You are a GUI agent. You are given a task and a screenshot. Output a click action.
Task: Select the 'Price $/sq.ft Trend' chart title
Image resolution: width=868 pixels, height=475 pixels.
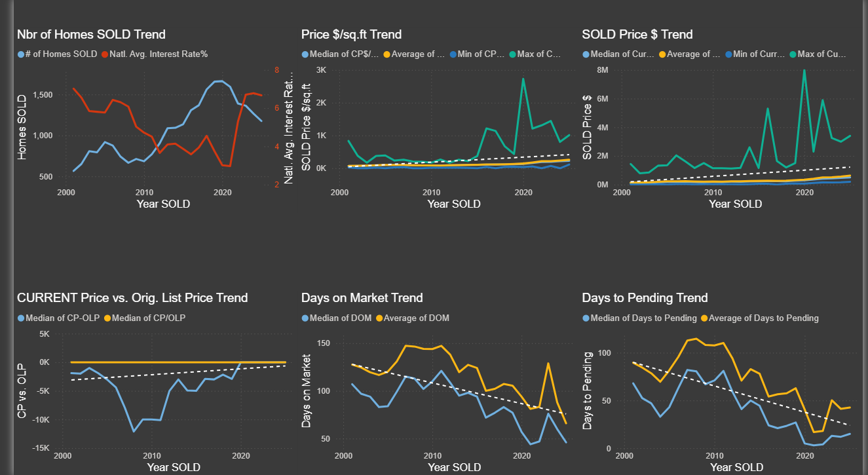pyautogui.click(x=351, y=34)
